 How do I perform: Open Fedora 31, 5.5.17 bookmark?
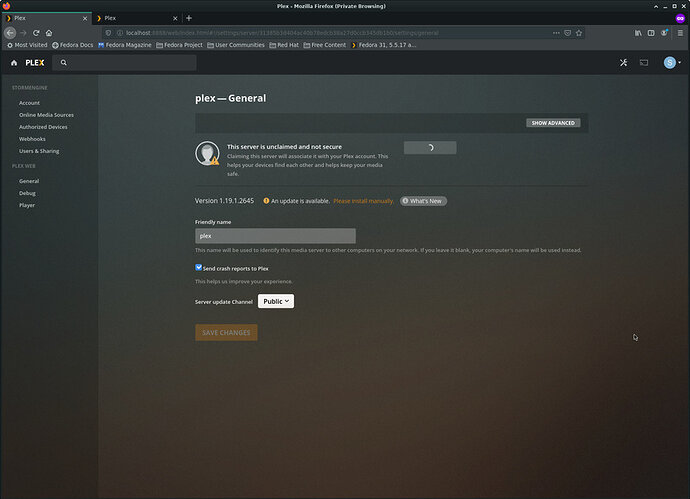pos(383,45)
